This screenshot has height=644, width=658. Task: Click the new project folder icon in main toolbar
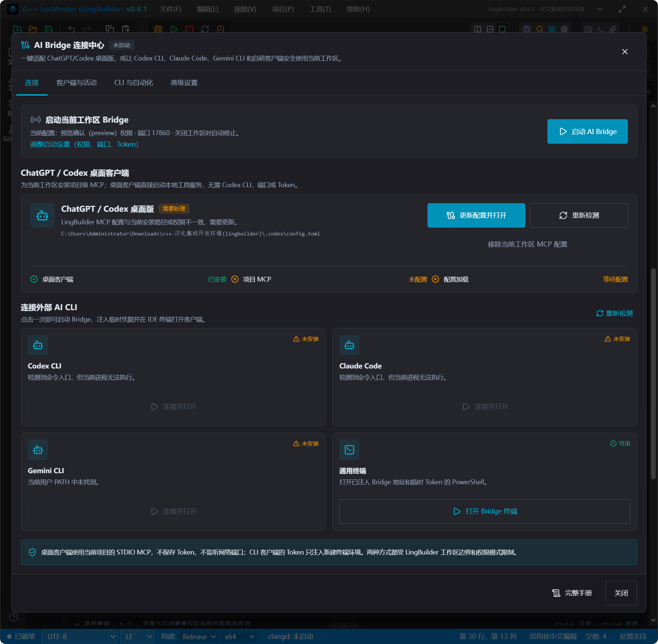[17, 29]
